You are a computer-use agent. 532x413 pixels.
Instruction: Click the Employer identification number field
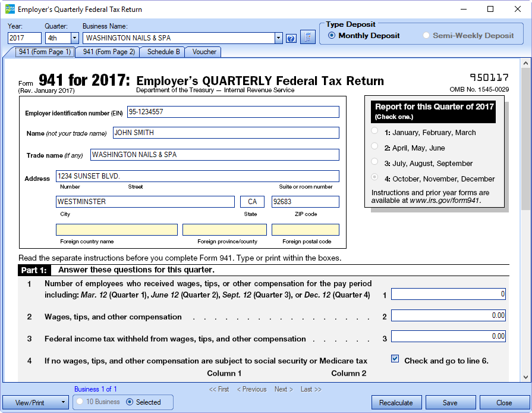pos(232,112)
